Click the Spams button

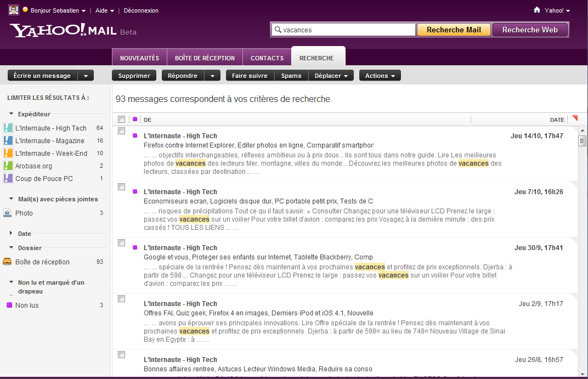(291, 76)
